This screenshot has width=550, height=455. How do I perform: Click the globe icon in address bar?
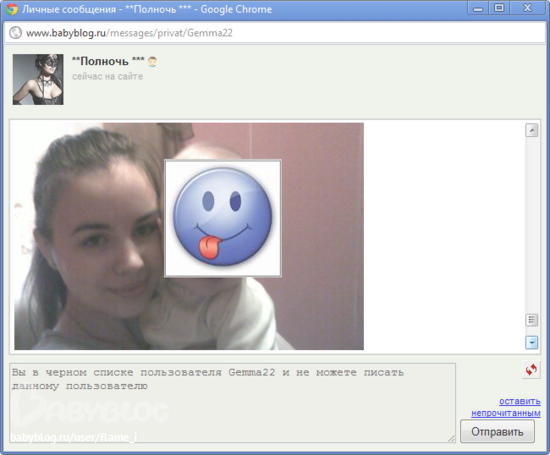click(15, 33)
